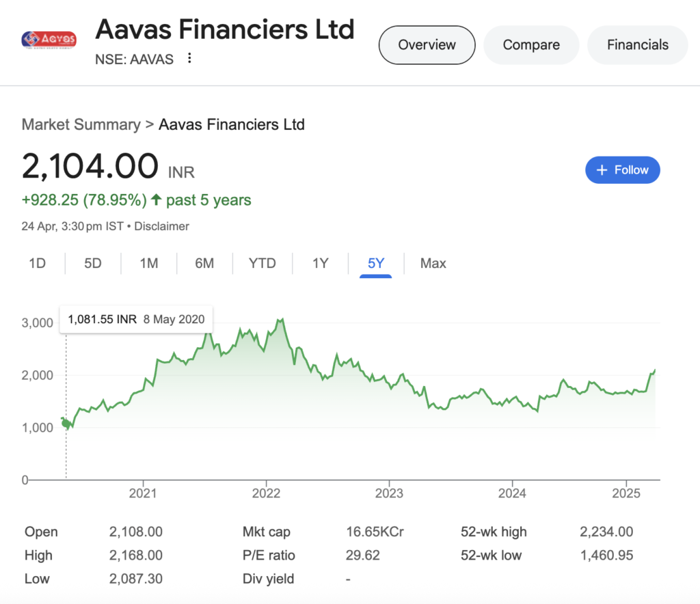Switch to the Compare tab
Viewport: 700px width, 604px height.
tap(531, 45)
